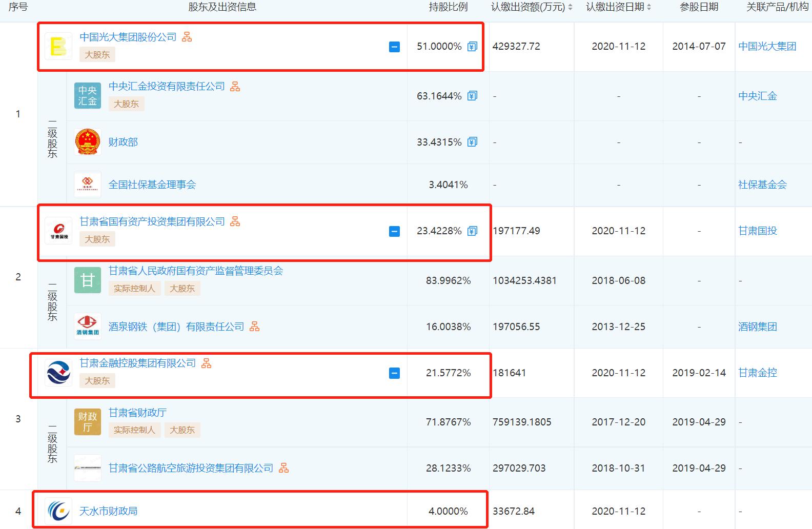The image size is (812, 529).
Task: Open 天水市财政局 shareholder link
Action: pos(109,511)
